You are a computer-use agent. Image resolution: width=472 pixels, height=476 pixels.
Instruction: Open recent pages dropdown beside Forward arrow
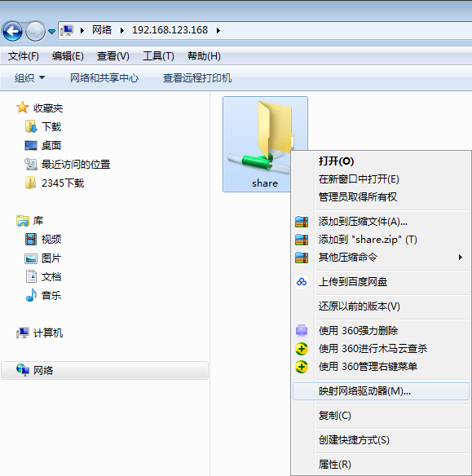click(52, 31)
